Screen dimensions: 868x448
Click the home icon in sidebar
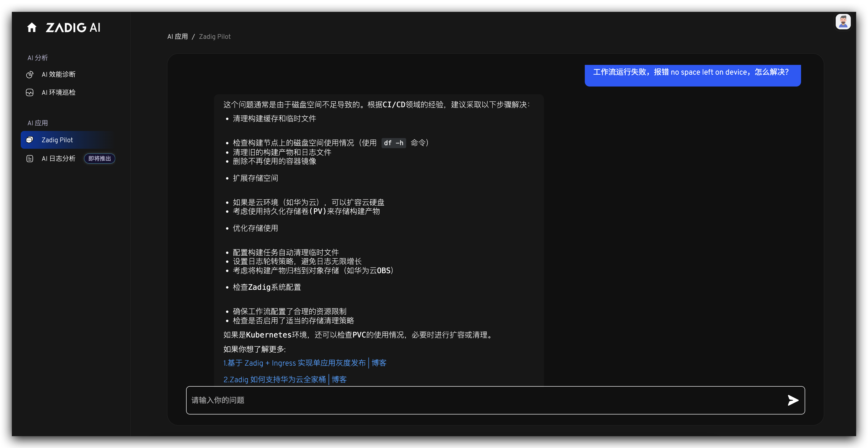pyautogui.click(x=32, y=27)
